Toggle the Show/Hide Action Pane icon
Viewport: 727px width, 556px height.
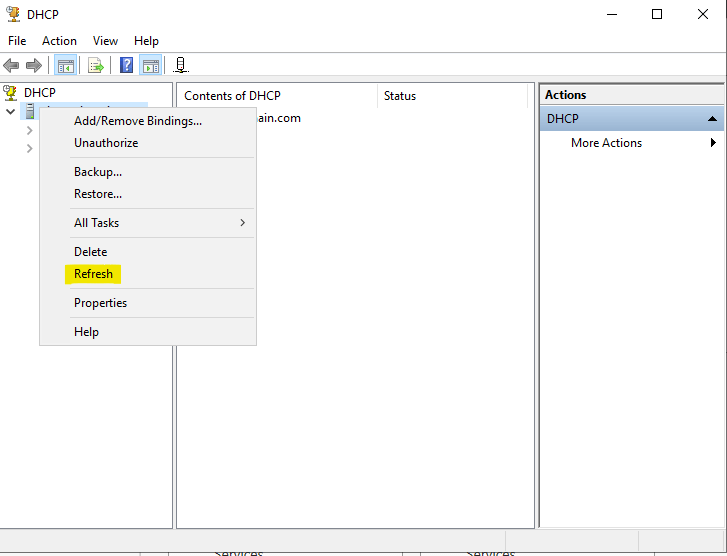coord(151,66)
